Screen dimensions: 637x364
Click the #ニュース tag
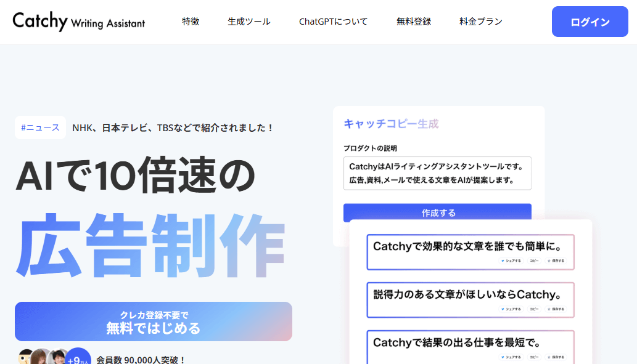click(40, 127)
